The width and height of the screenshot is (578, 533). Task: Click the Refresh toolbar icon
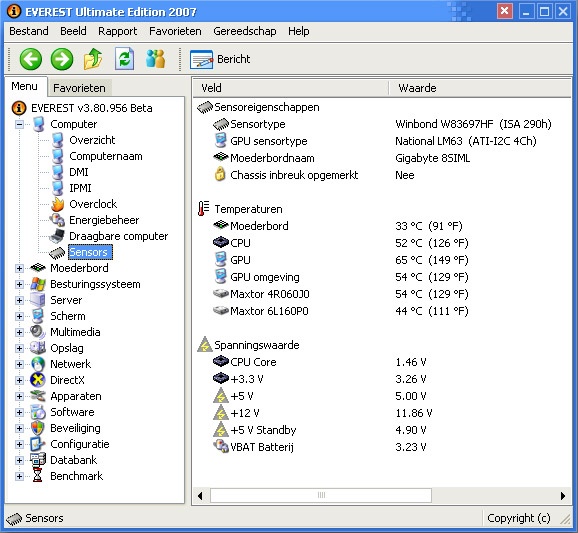[x=124, y=59]
